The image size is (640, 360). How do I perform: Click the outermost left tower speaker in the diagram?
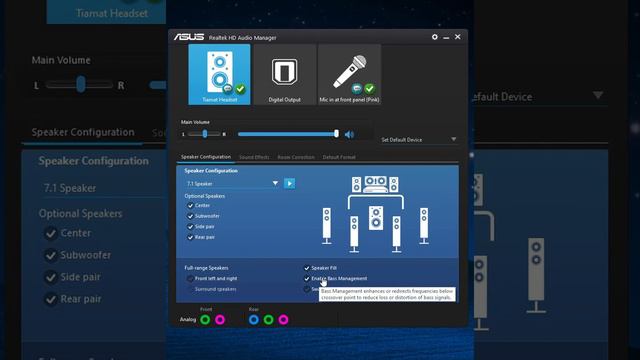(x=327, y=226)
